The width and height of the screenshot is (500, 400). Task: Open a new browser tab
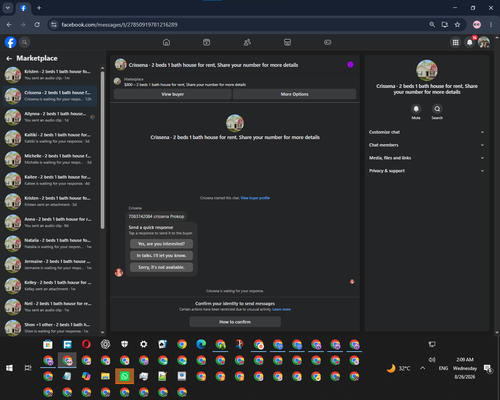(39, 8)
